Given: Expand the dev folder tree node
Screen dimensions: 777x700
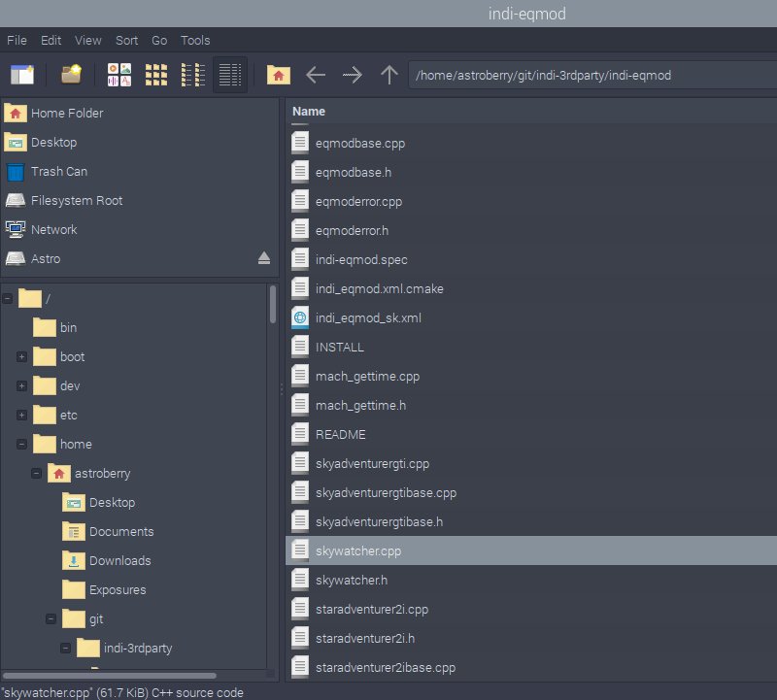Looking at the screenshot, I should 21,385.
